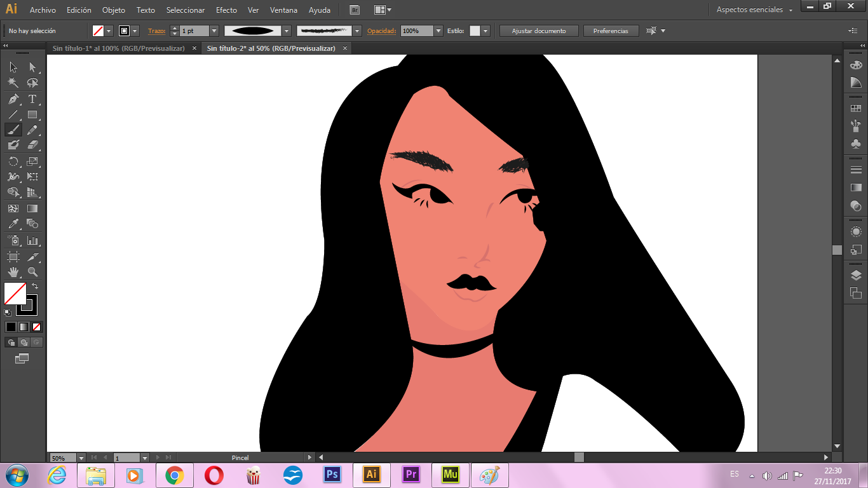Select the Rectangle tool
This screenshot has height=488, width=868.
click(32, 114)
